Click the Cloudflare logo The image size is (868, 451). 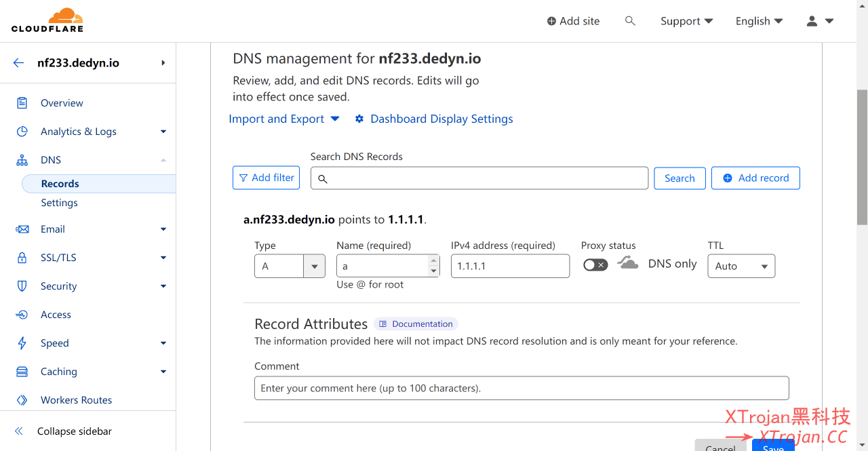pos(47,20)
